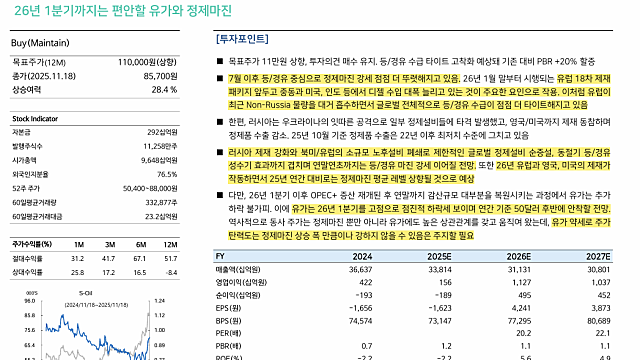This screenshot has width=640, height=360.
Task: Click the '2024' column header
Action: tap(362, 256)
